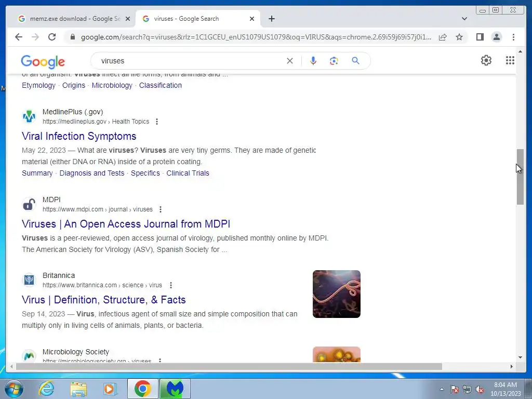532x399 pixels.
Task: Click the scroll down arrow
Action: [x=520, y=357]
